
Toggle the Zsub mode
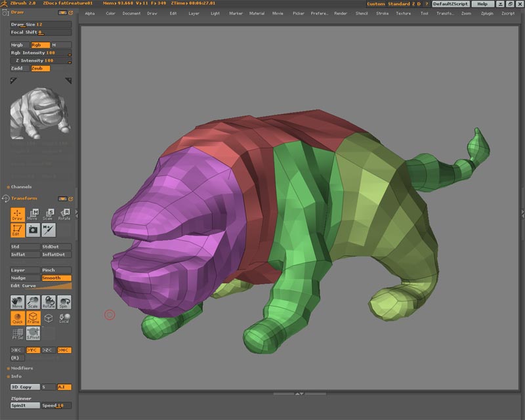click(40, 68)
